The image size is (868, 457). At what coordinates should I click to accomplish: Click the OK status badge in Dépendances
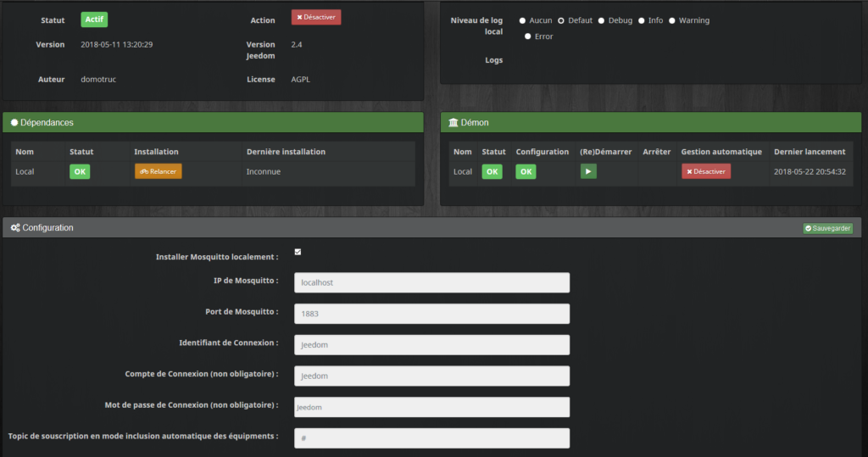click(x=80, y=171)
